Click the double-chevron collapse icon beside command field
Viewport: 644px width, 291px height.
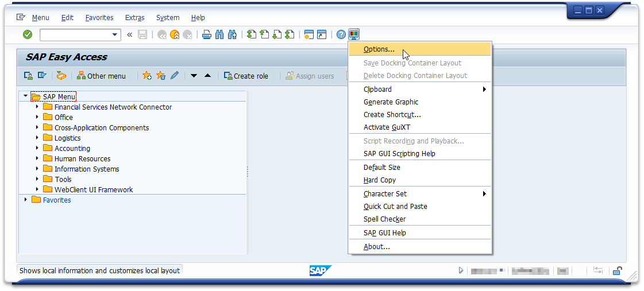129,35
